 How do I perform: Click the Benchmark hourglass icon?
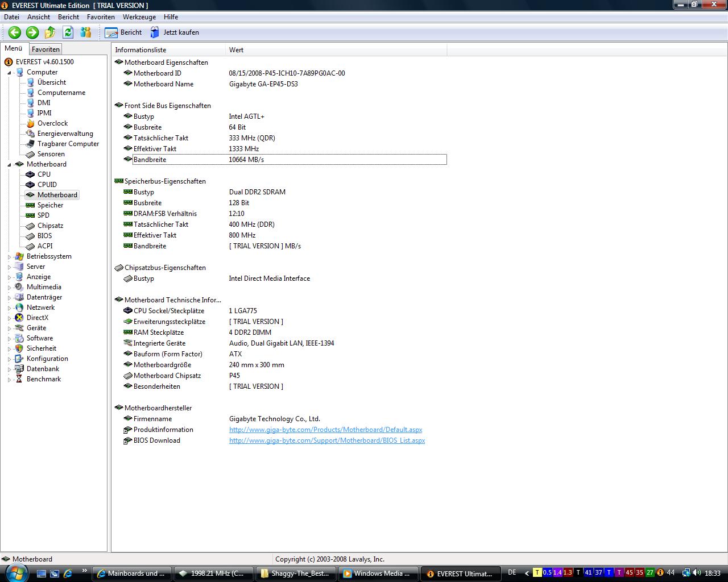pyautogui.click(x=19, y=379)
